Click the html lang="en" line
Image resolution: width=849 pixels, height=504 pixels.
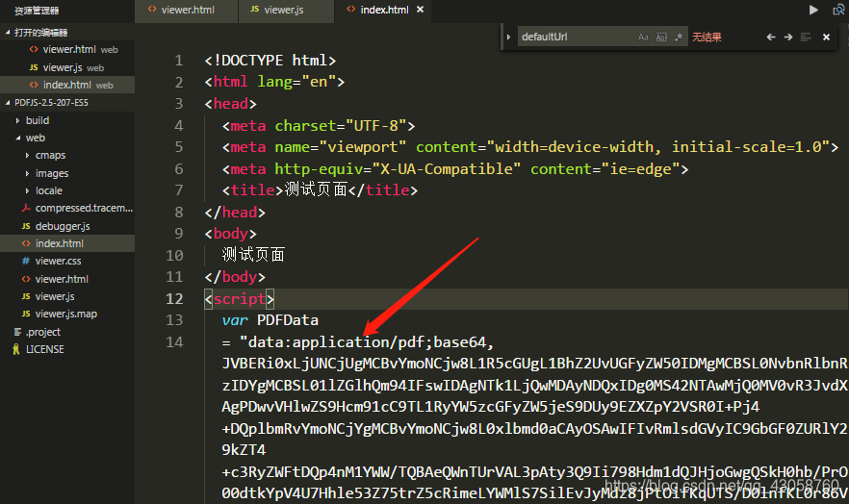[x=274, y=82]
